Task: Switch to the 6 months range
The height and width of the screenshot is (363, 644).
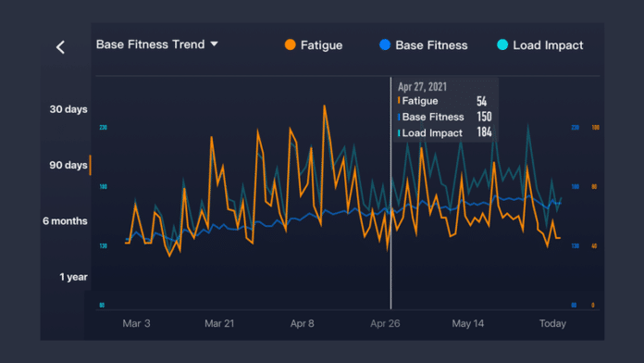Action: (65, 221)
